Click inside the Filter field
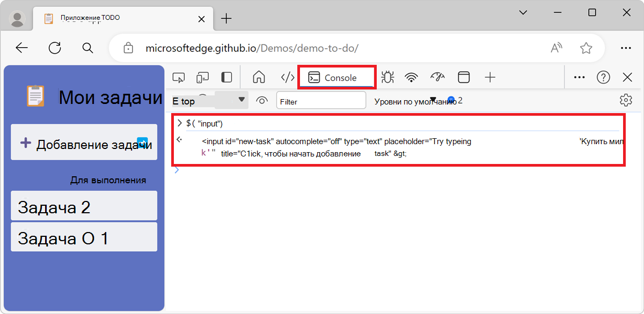 tap(321, 100)
